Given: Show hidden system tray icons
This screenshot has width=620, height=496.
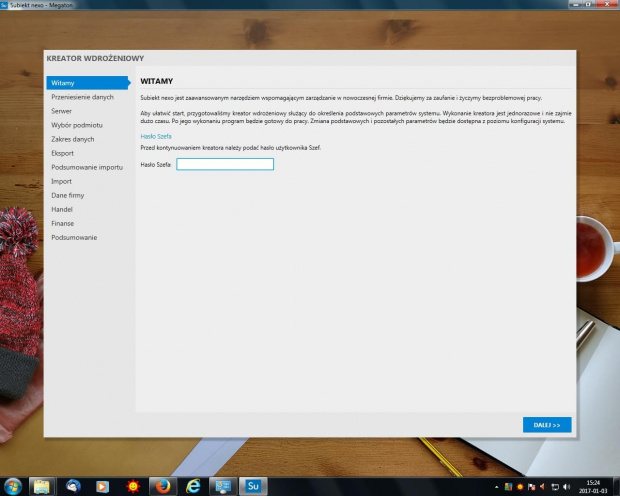Looking at the screenshot, I should [497, 486].
